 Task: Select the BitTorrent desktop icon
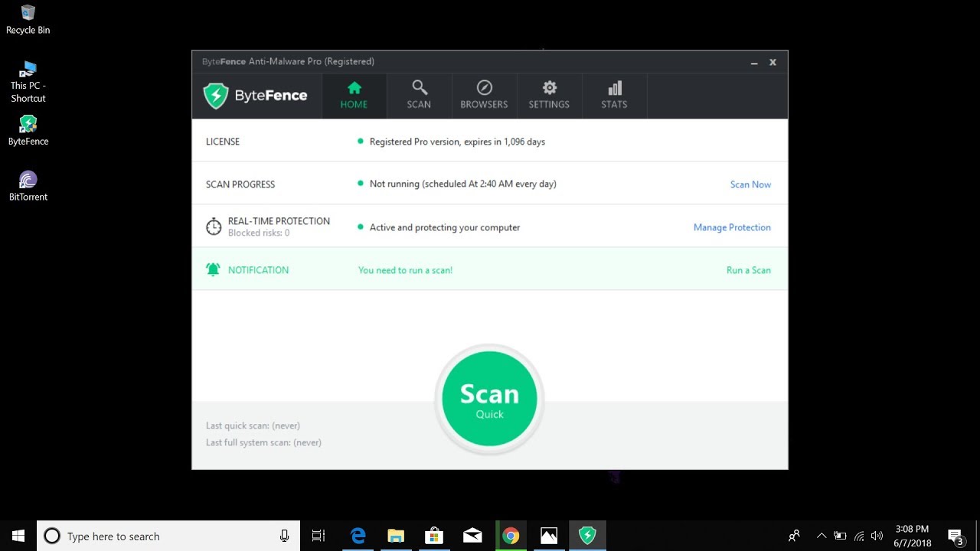[28, 186]
